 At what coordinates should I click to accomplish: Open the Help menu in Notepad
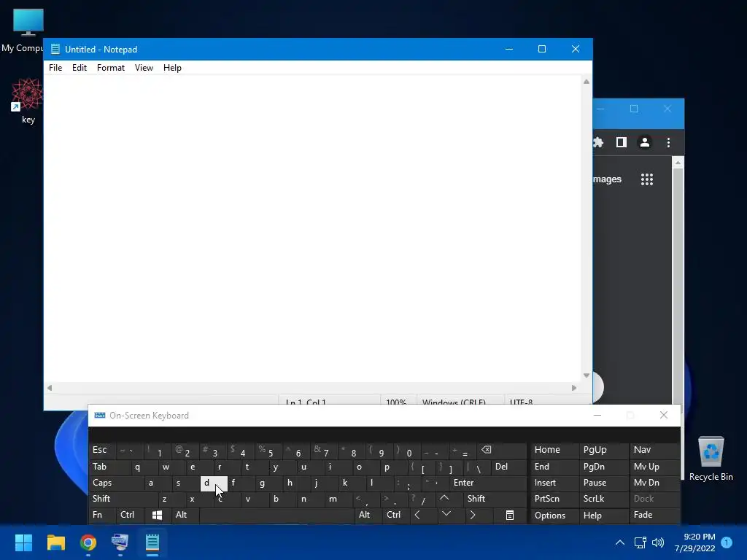tap(172, 68)
